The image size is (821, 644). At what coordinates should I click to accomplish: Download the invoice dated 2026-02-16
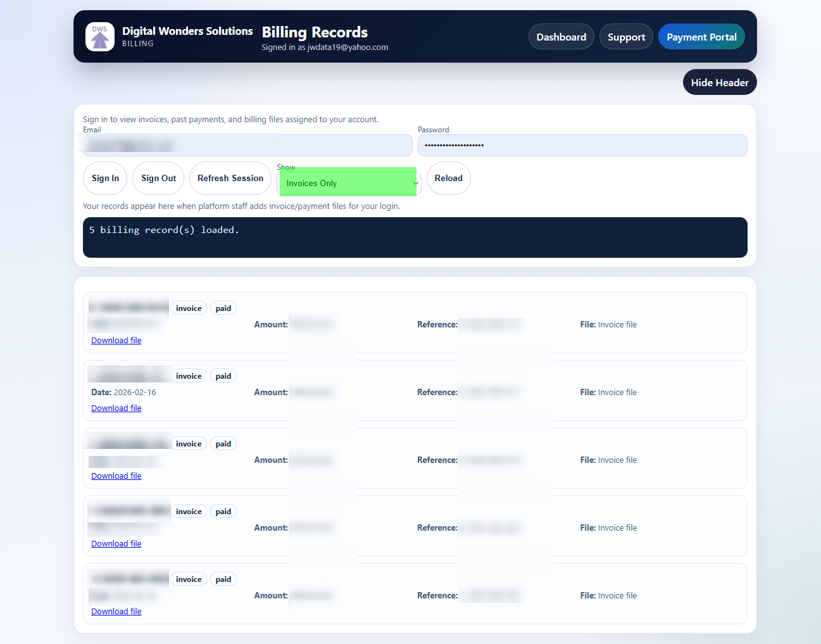pyautogui.click(x=116, y=408)
